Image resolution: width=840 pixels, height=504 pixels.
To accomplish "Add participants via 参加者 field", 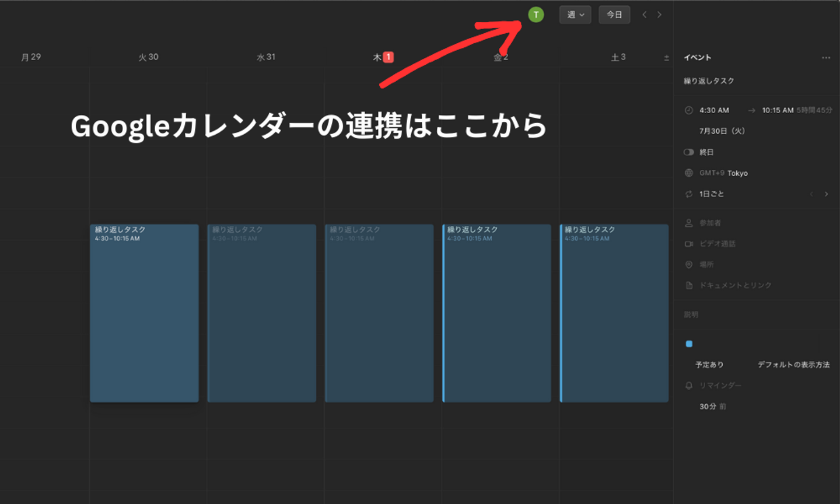I will tap(710, 223).
